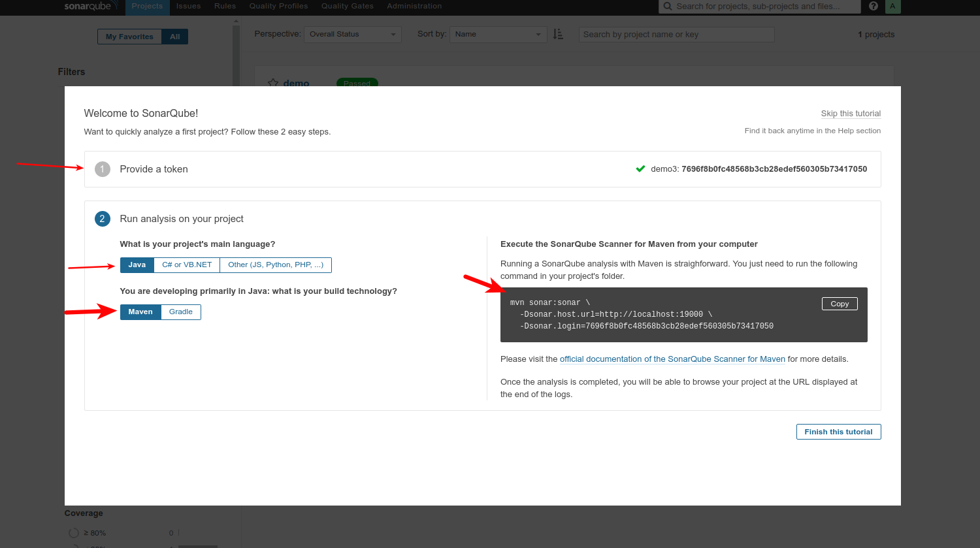Screen dimensions: 980x548
Task: Click the demo3 token value text
Action: coord(774,169)
